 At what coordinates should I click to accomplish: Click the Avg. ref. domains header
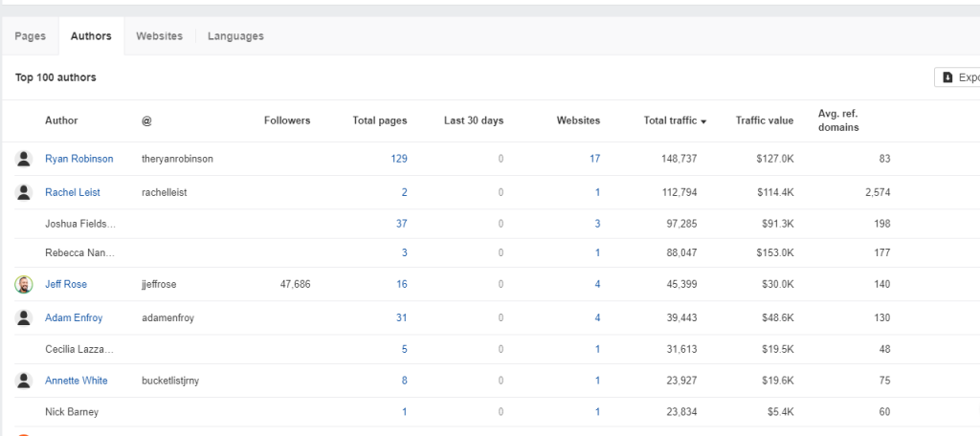838,120
